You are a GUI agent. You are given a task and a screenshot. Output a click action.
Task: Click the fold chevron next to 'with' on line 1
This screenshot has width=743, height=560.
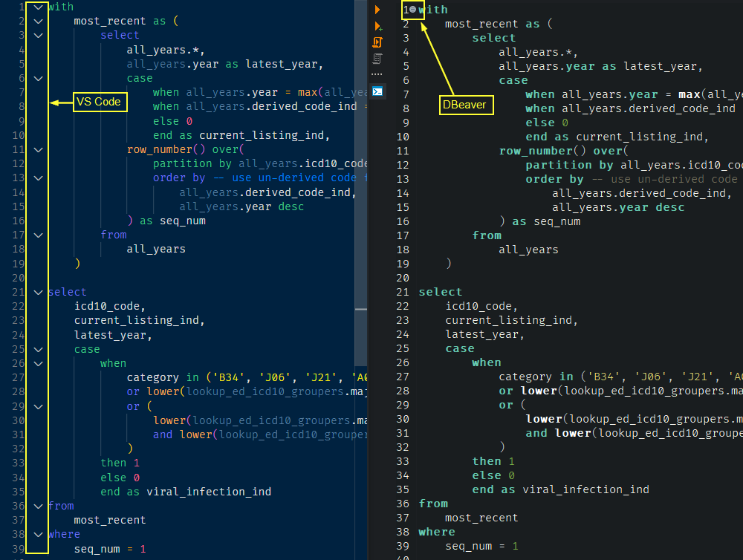[38, 7]
